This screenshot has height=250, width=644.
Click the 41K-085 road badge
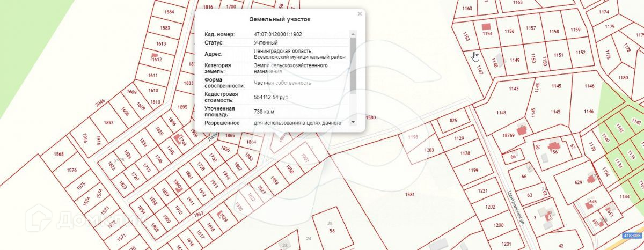click(x=633, y=236)
